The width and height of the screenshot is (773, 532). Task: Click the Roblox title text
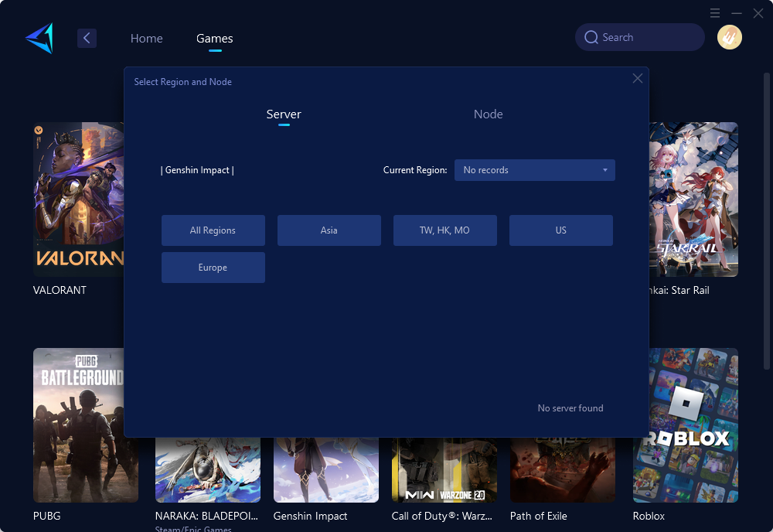[x=649, y=517]
